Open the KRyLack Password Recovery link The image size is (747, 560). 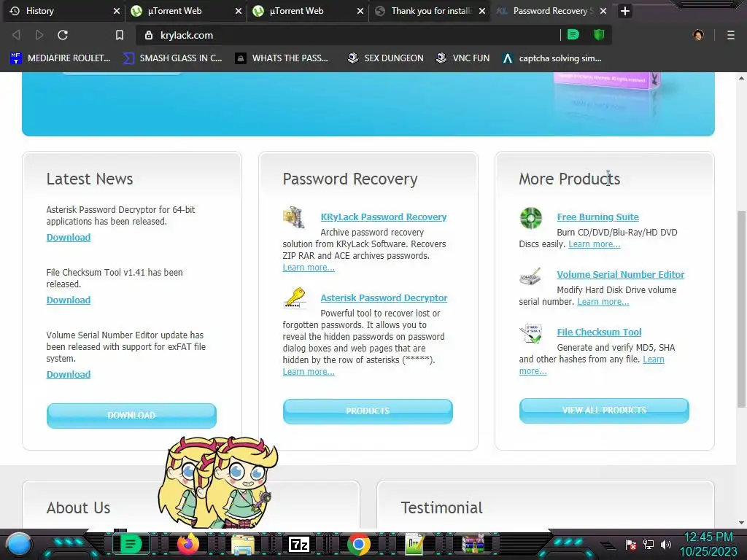pos(384,217)
